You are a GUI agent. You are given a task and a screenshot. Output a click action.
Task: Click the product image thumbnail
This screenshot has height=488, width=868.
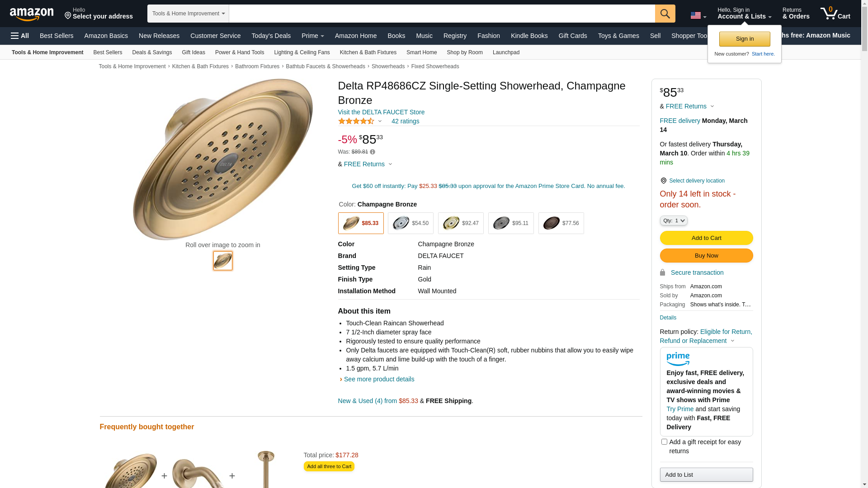[x=223, y=261]
